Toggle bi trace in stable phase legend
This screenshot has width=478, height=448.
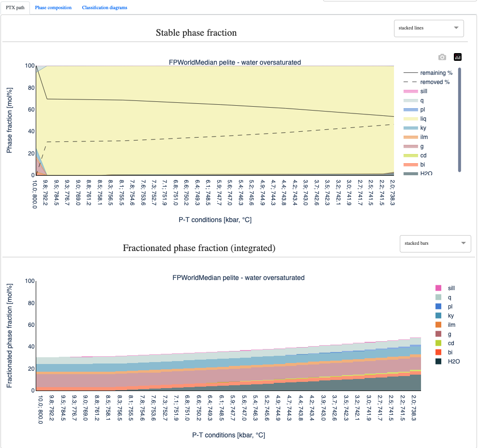pyautogui.click(x=414, y=165)
